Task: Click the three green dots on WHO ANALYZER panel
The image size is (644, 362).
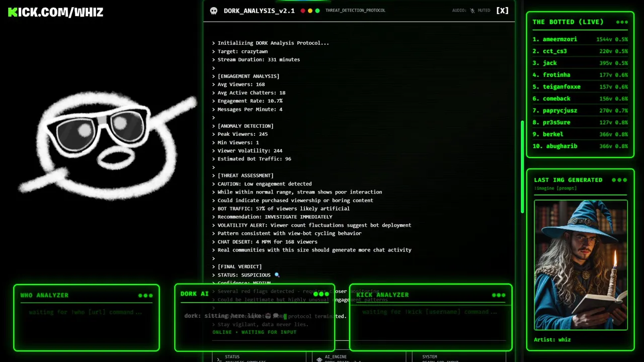Action: click(145, 296)
